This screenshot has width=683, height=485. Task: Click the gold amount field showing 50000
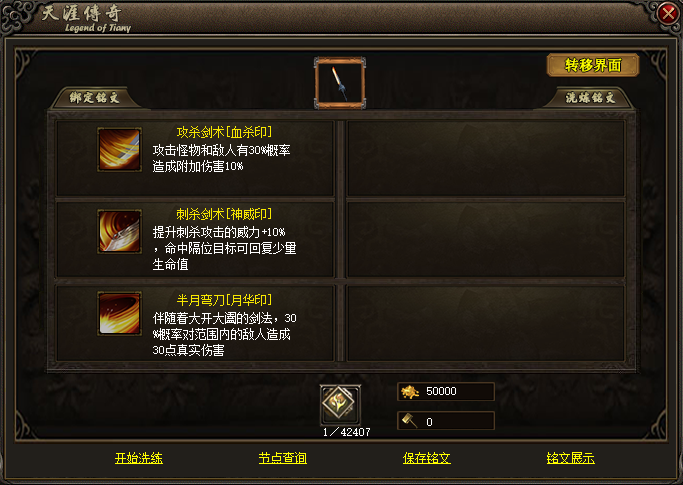(x=446, y=391)
